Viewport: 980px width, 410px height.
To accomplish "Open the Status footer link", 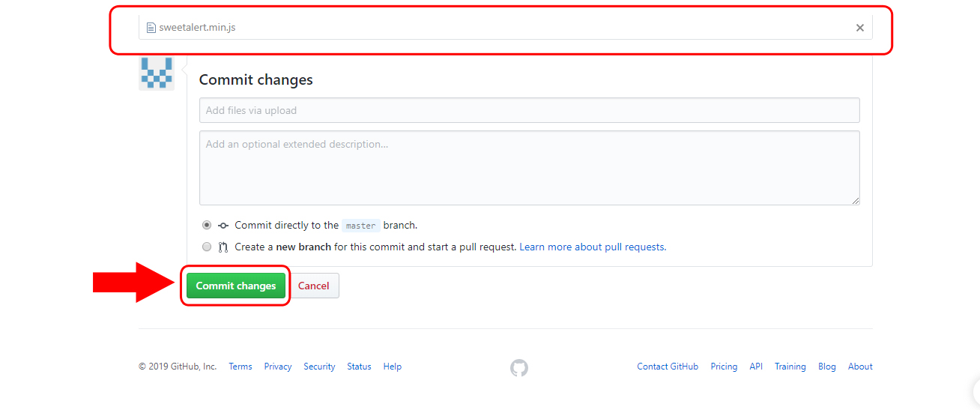I will pos(359,367).
